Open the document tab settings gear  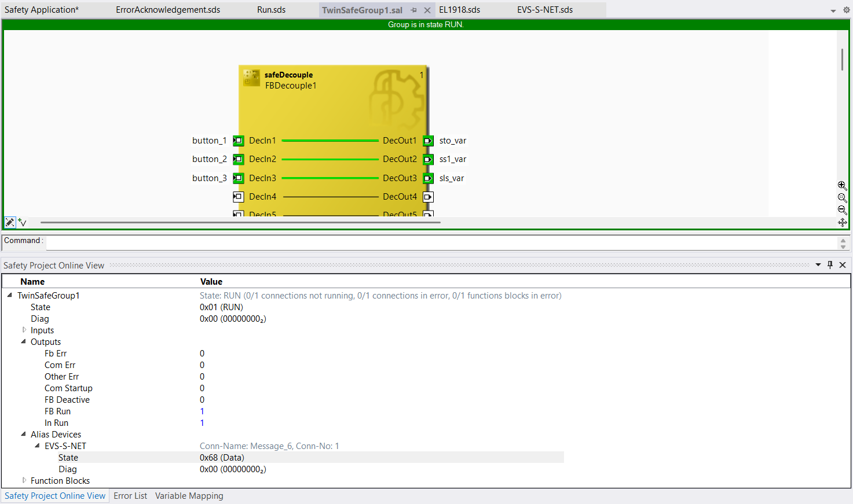click(x=846, y=10)
